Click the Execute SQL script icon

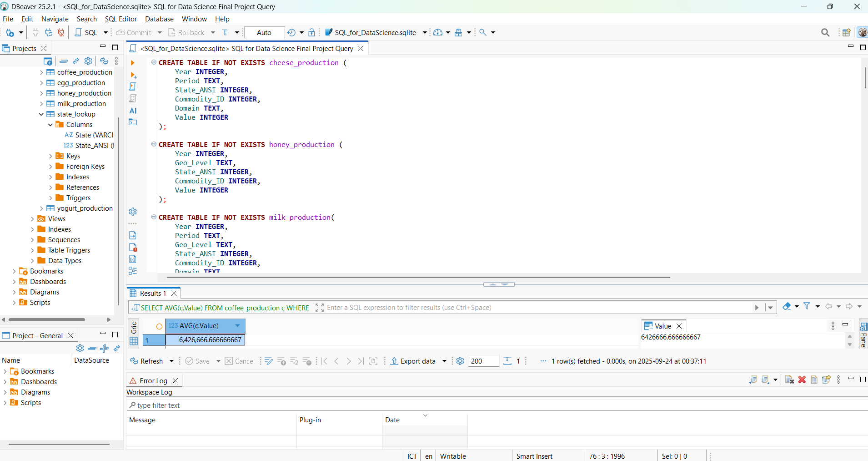pyautogui.click(x=133, y=86)
